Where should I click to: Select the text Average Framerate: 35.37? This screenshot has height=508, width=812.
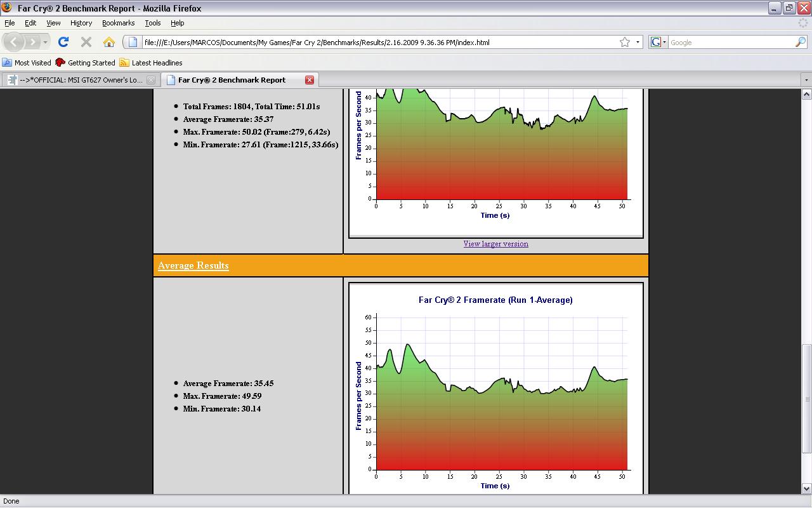click(228, 119)
